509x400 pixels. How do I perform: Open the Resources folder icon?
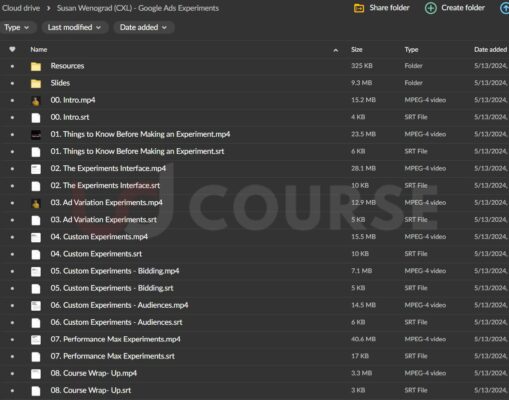[36, 66]
